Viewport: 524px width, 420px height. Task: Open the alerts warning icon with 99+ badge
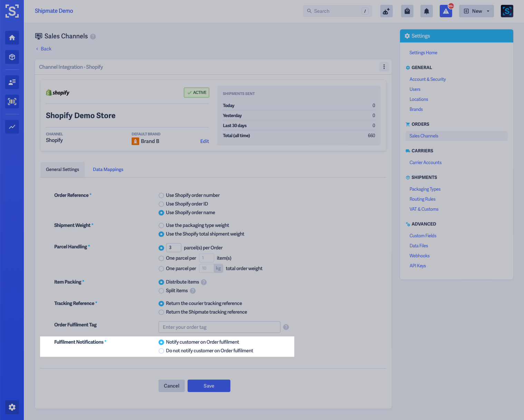coord(446,11)
